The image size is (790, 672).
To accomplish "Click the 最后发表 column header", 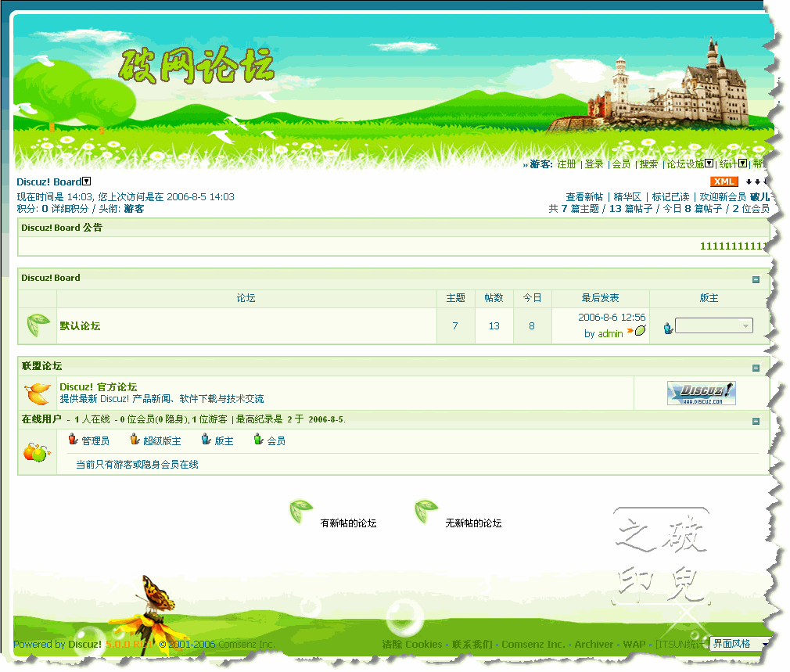I will pyautogui.click(x=600, y=298).
